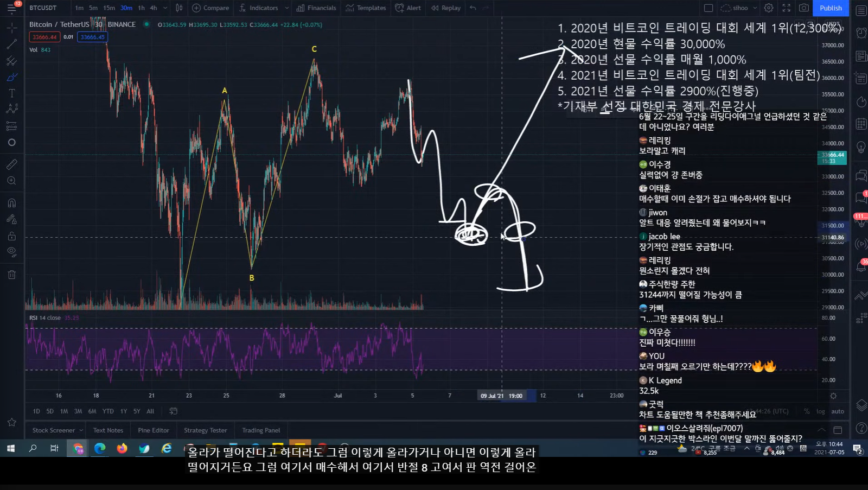Toggle log scale on price axis
The width and height of the screenshot is (868, 490).
click(821, 411)
